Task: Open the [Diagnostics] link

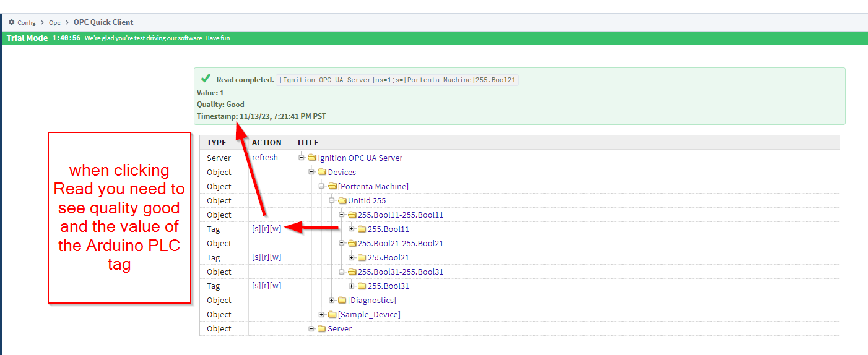Action: pyautogui.click(x=371, y=300)
